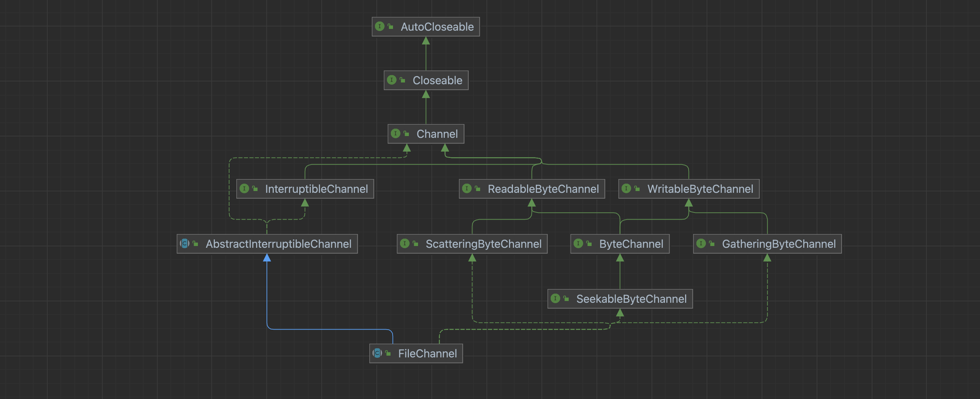Click the arrowhead entering AutoCloseable node
Screen dimensions: 980x399
(x=426, y=41)
